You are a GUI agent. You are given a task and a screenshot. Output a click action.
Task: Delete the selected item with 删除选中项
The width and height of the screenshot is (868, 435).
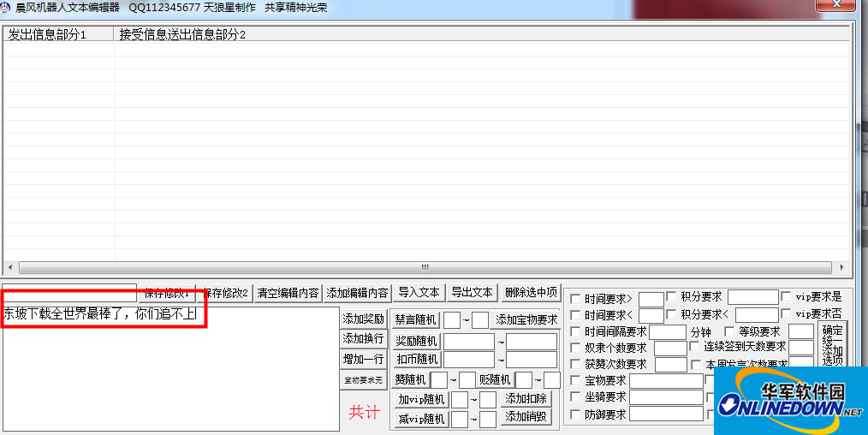coord(532,292)
